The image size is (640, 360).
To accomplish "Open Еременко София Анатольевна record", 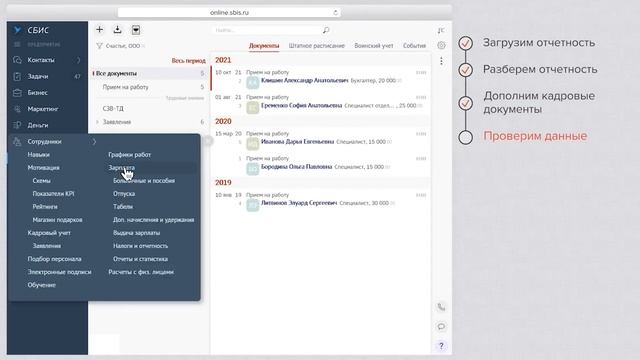I will [301, 106].
